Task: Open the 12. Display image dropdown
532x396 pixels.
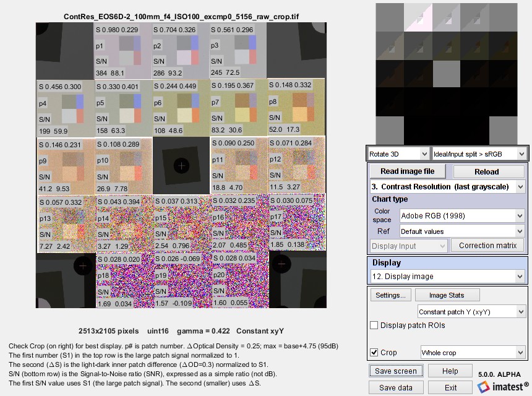Action: (447, 276)
